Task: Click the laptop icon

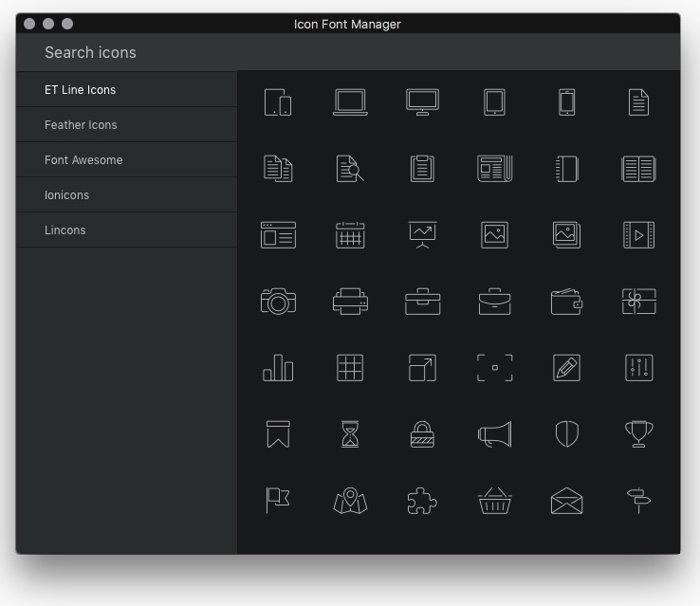Action: tap(350, 102)
